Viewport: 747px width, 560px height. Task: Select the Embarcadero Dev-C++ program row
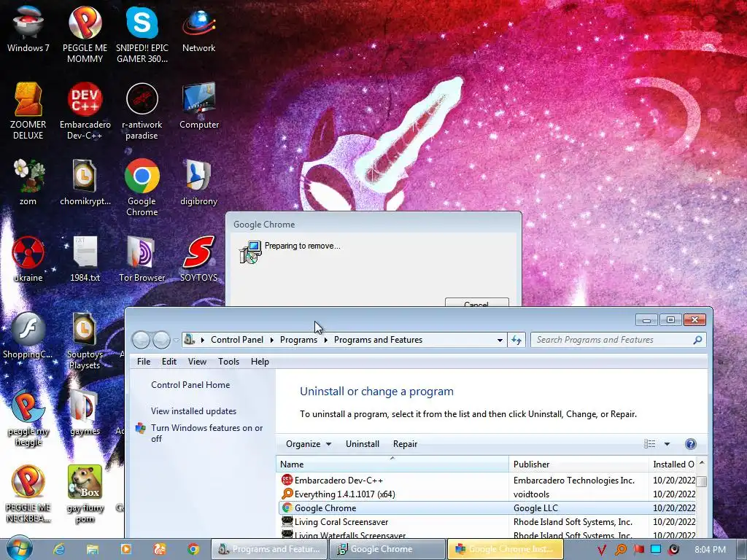pyautogui.click(x=487, y=480)
